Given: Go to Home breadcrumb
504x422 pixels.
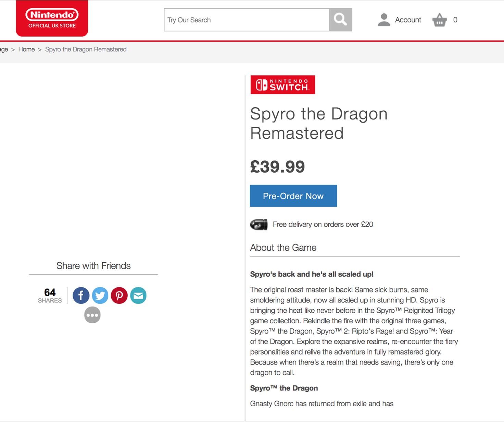Looking at the screenshot, I should 26,49.
